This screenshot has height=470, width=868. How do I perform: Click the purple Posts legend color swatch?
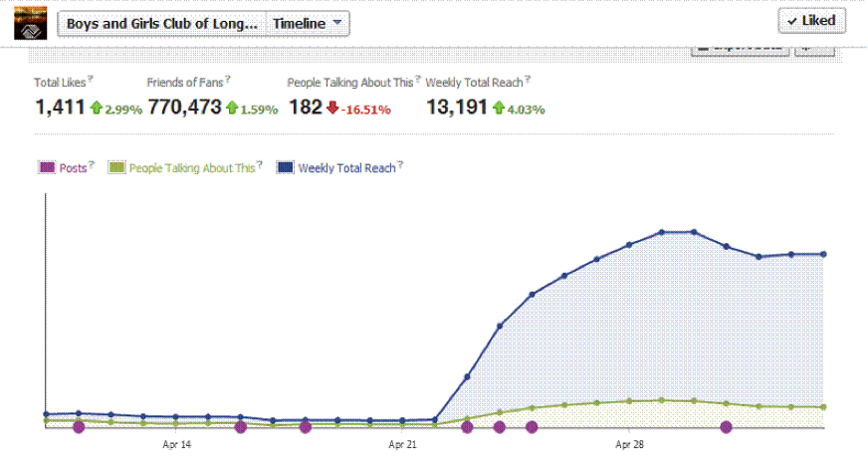(x=46, y=168)
